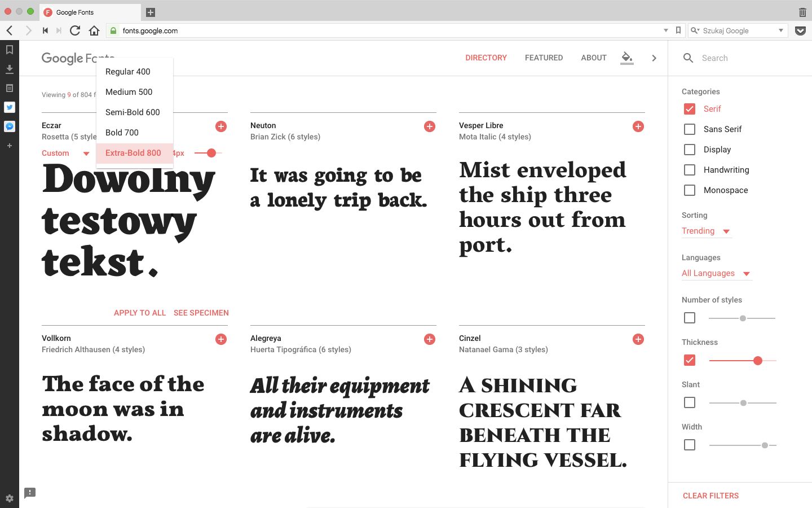
Task: Open the Trending sorting dropdown
Action: (707, 231)
